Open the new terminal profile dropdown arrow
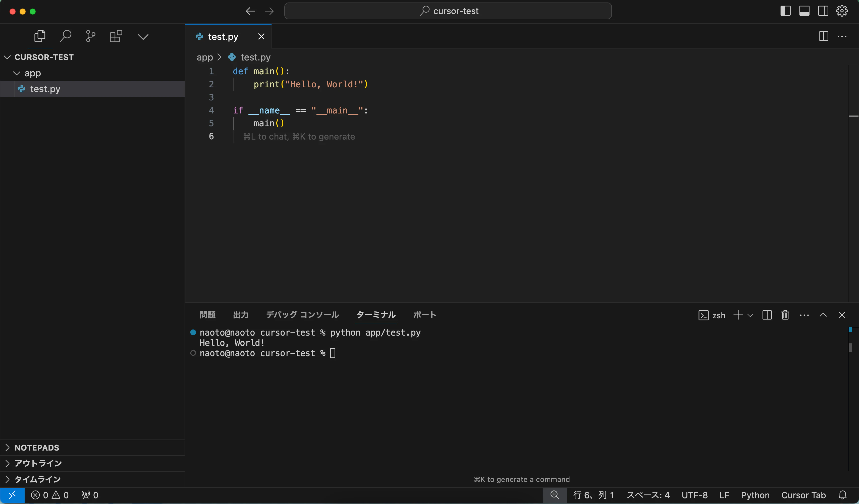Image resolution: width=859 pixels, height=504 pixels. pos(750,315)
